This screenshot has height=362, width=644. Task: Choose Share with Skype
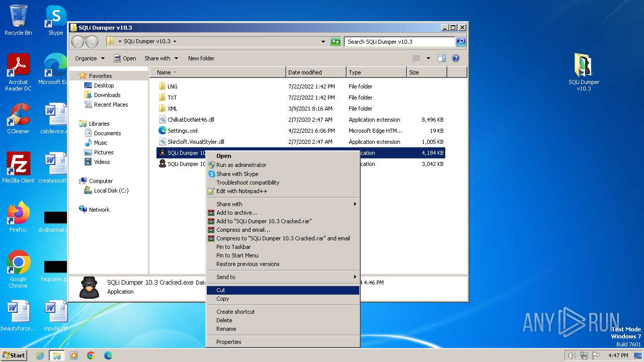click(283, 174)
